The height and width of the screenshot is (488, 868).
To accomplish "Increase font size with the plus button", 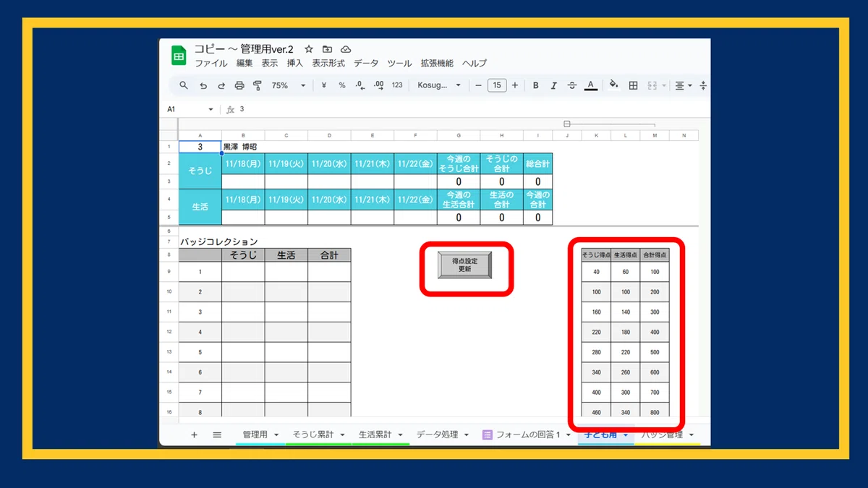I will click(x=515, y=85).
